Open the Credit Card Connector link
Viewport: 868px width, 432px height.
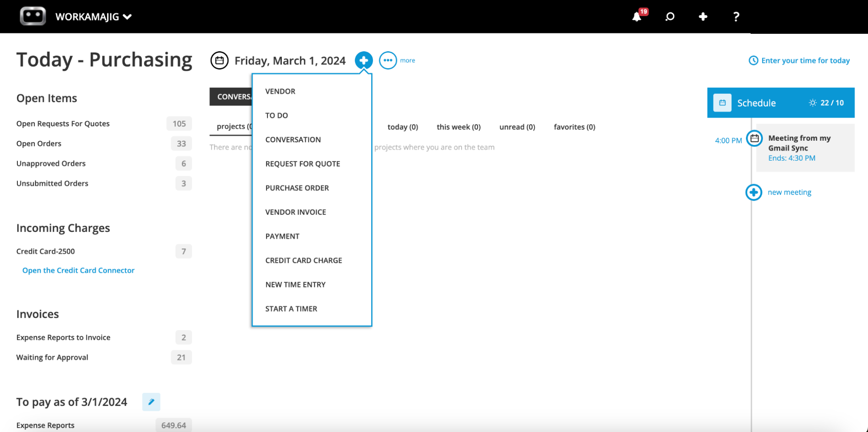click(x=78, y=270)
